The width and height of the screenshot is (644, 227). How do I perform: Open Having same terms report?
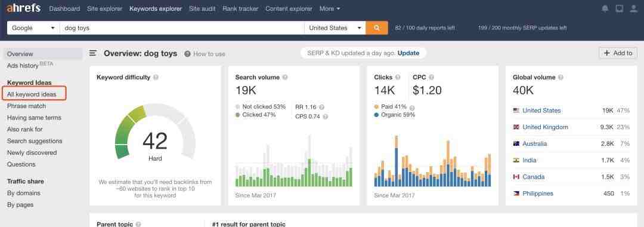pyautogui.click(x=34, y=118)
